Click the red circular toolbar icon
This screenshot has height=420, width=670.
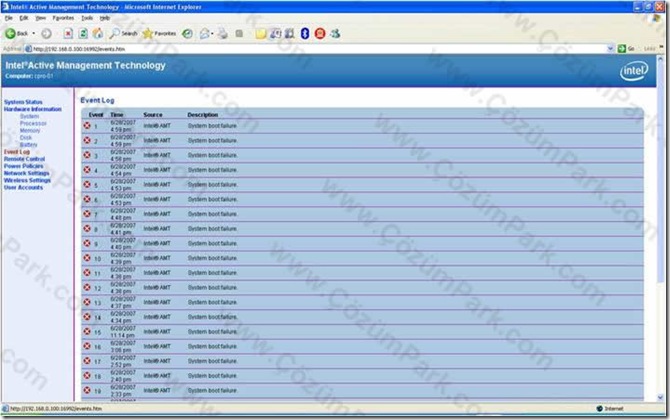pos(320,33)
